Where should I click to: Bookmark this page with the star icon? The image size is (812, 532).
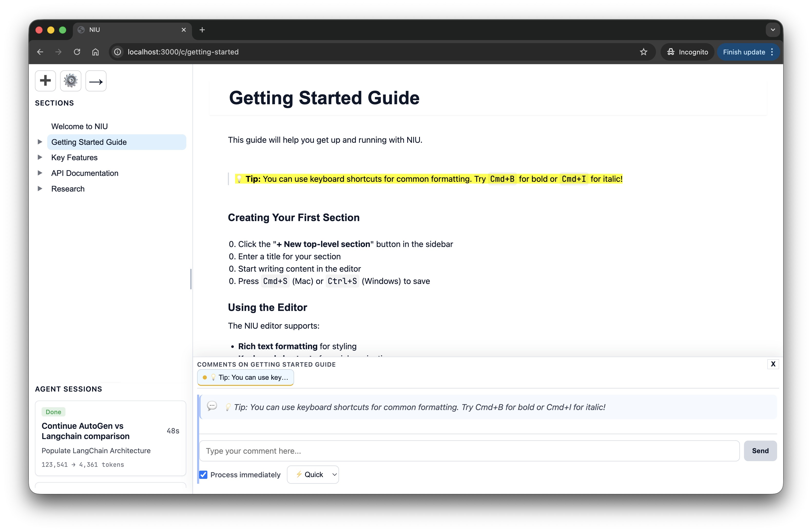(643, 52)
